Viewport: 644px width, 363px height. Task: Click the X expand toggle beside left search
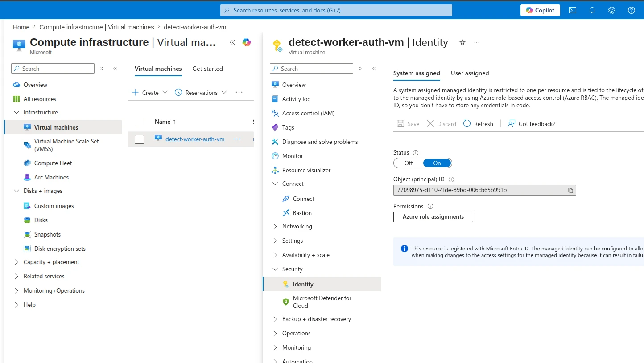pos(102,69)
